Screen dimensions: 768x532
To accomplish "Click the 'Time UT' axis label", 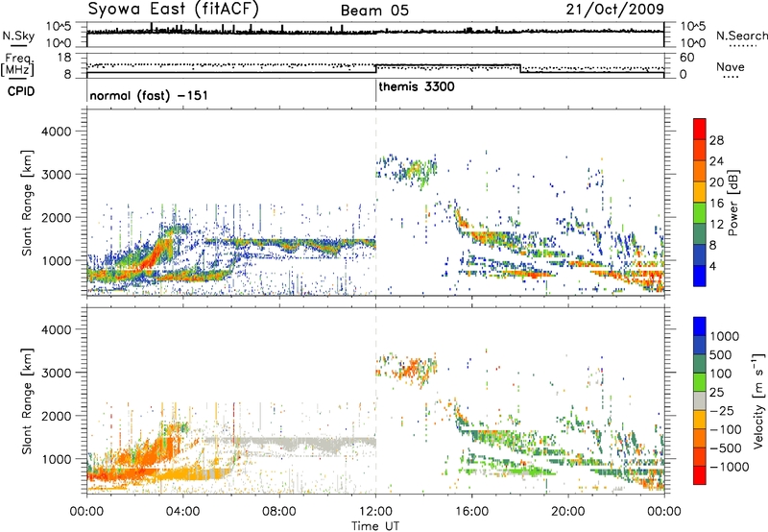I will pos(375,525).
